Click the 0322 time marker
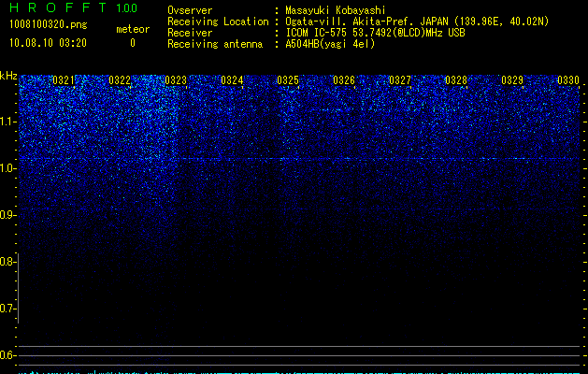The image size is (588, 374). 120,80
